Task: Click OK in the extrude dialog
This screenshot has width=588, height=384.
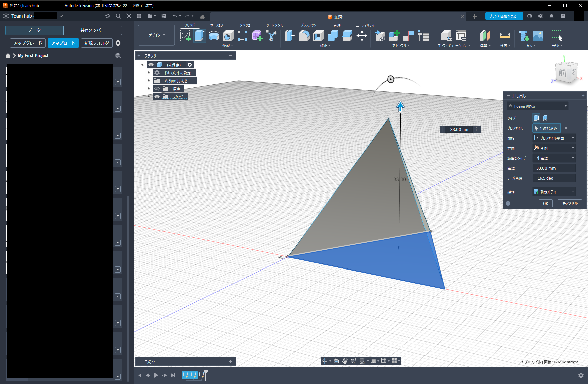Action: (x=545, y=203)
